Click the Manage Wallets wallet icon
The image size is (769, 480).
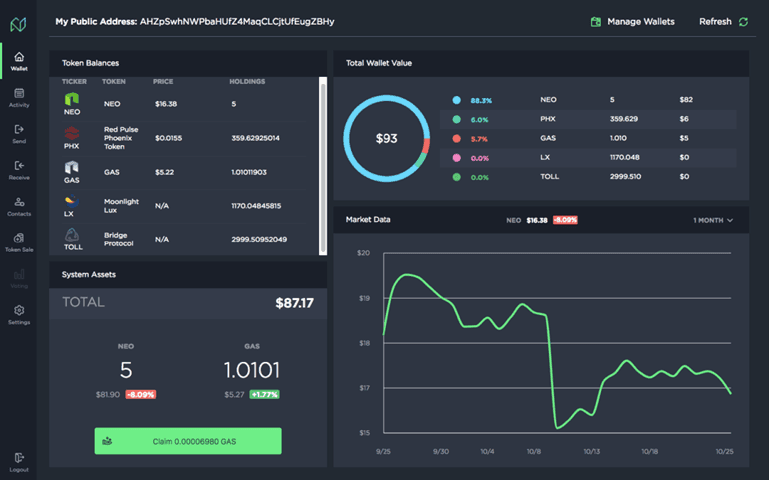coord(596,22)
